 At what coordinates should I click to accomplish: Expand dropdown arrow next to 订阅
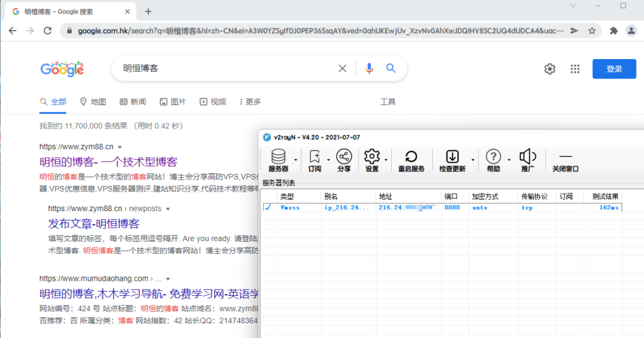pyautogui.click(x=328, y=160)
